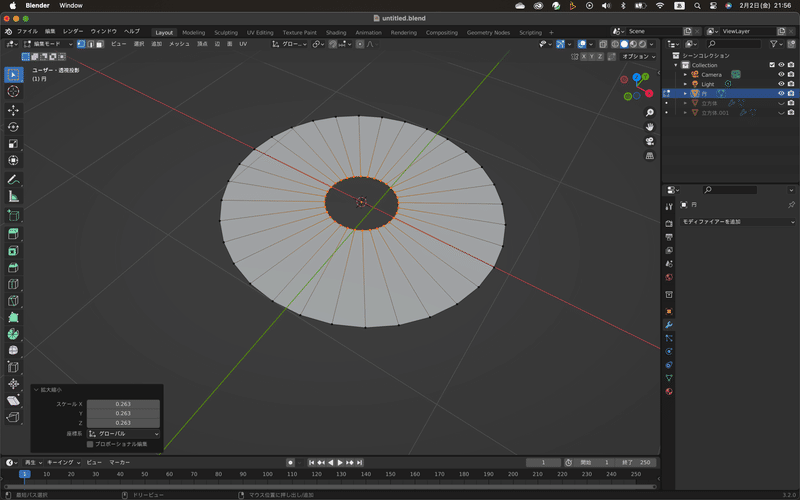800x500 pixels.
Task: Select the Bevel tool
Action: coord(13,267)
